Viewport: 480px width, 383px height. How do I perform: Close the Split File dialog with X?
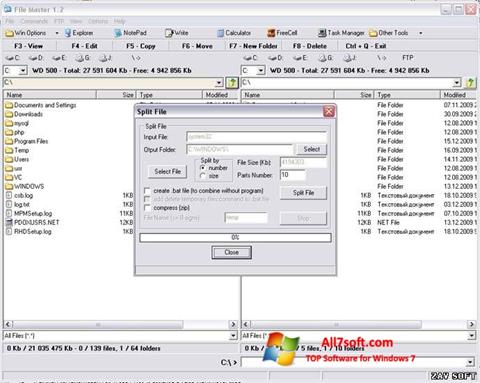(x=329, y=111)
